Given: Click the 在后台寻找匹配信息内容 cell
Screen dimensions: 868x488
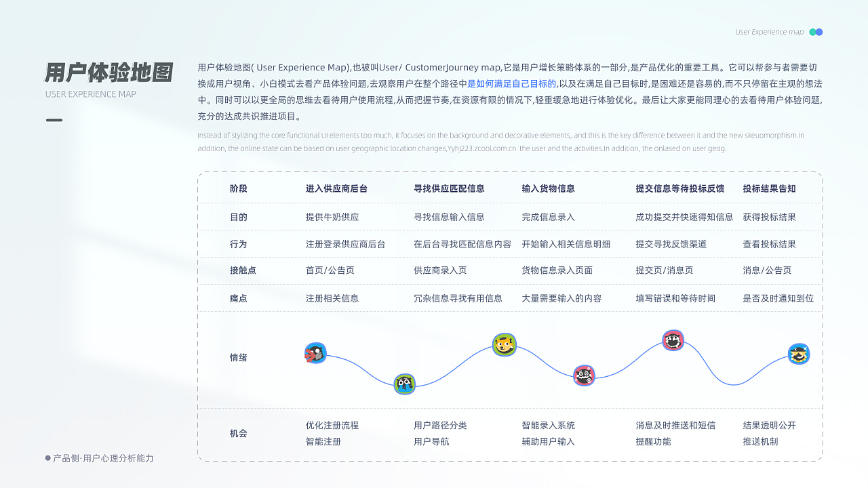Looking at the screenshot, I should 462,244.
